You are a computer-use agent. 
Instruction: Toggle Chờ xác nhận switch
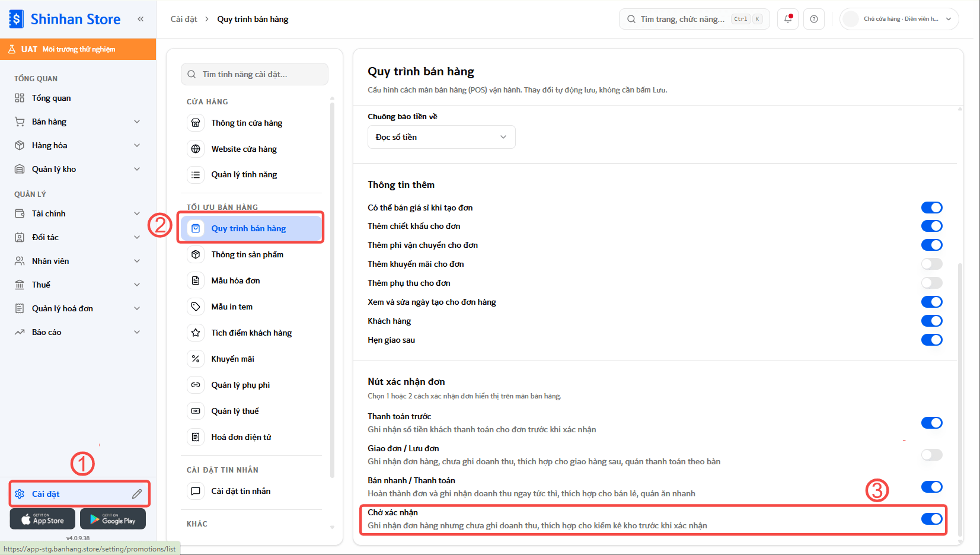tap(931, 519)
